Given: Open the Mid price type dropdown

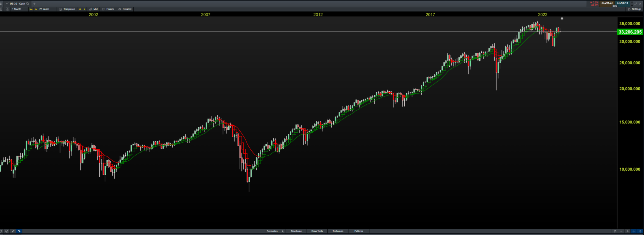Looking at the screenshot, I should (93, 9).
